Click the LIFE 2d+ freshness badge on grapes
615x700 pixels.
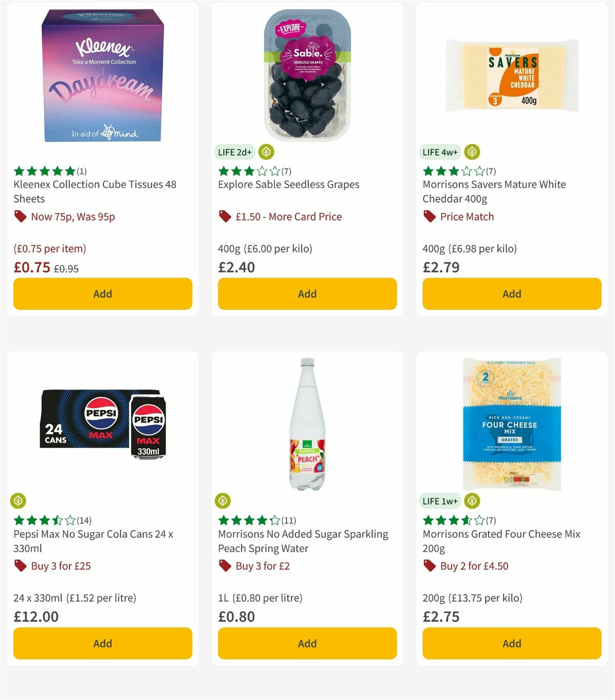[x=235, y=152]
